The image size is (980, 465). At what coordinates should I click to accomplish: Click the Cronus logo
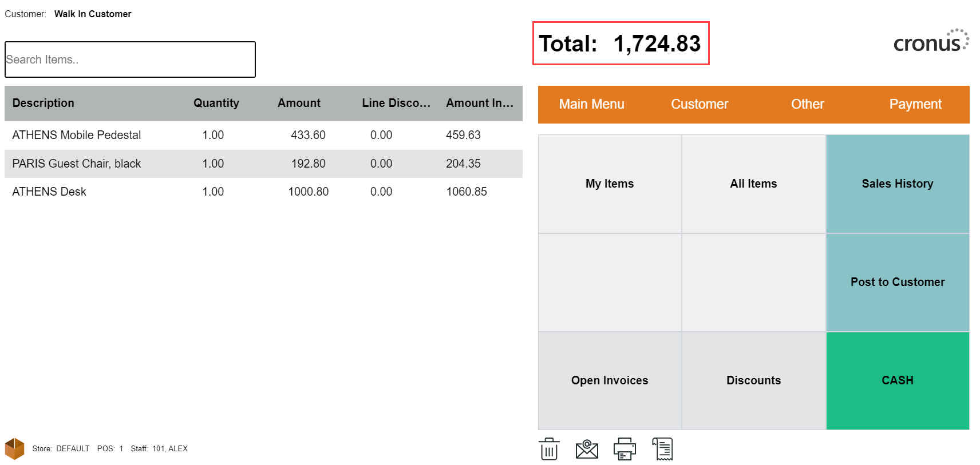point(930,42)
